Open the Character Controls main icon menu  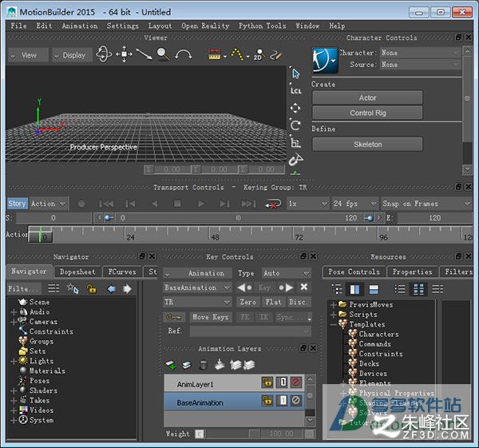tap(325, 61)
